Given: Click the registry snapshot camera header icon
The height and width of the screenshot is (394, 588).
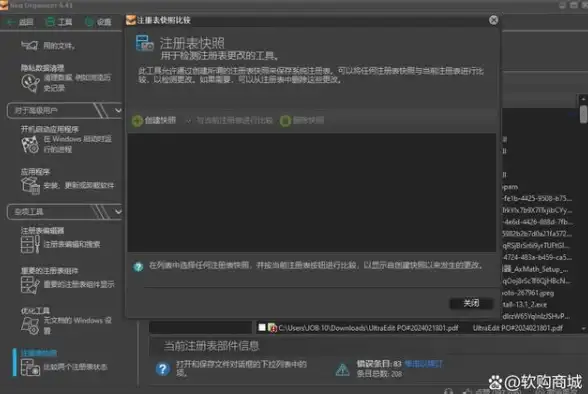Looking at the screenshot, I should (145, 43).
